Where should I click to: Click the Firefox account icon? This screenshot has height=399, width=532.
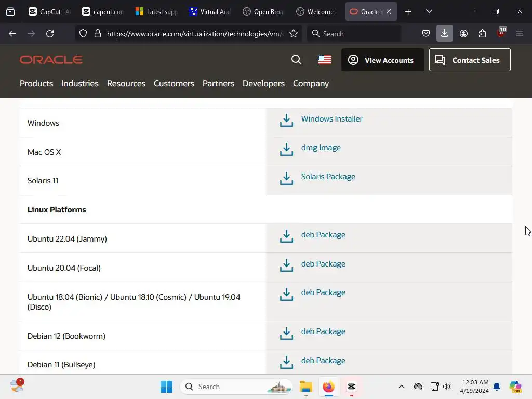tap(463, 33)
